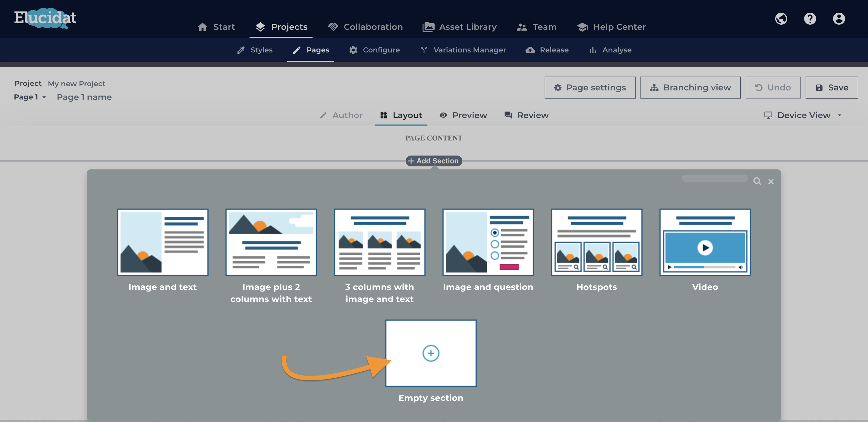The image size is (868, 422).
Task: Open the Review mode
Action: click(526, 115)
